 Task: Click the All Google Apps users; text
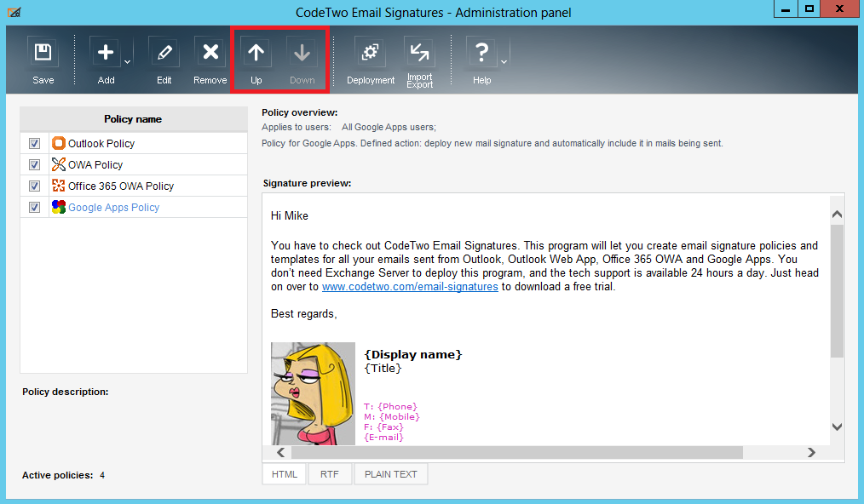click(389, 127)
